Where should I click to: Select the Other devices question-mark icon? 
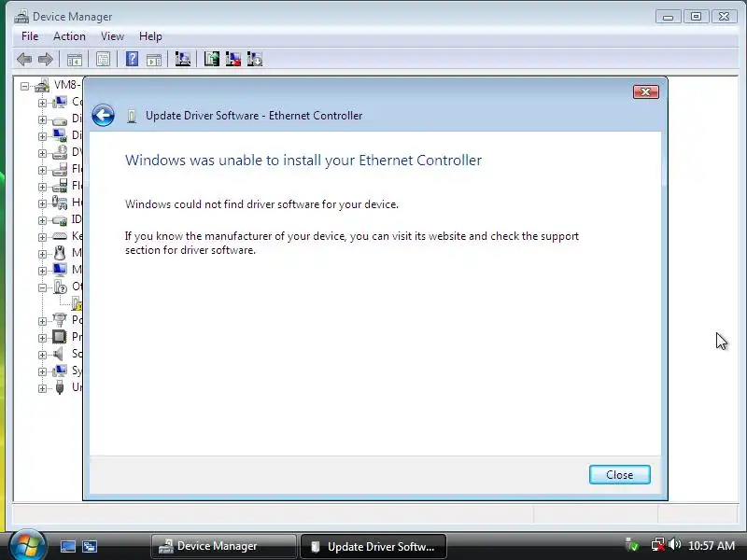tap(60, 287)
